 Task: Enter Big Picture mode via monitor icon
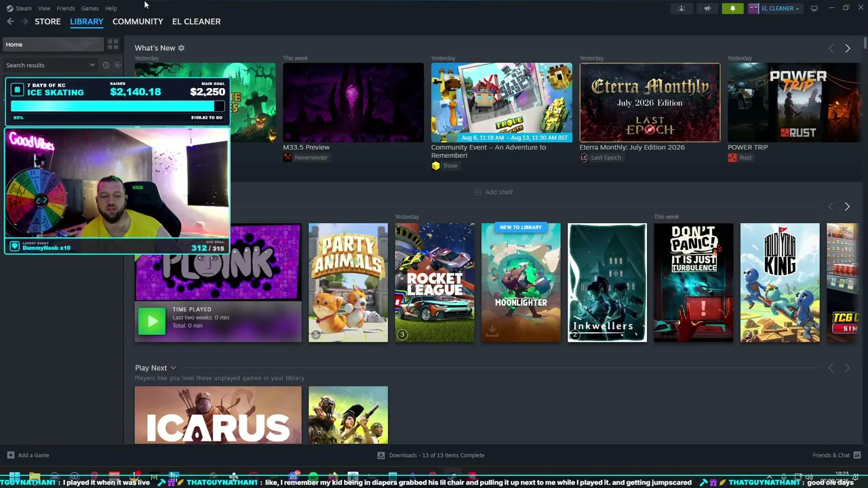814,8
